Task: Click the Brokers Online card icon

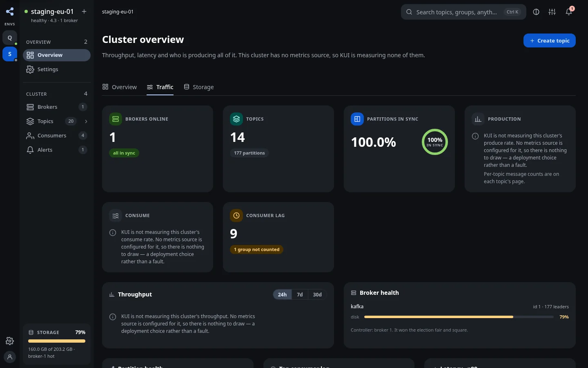Action: tap(116, 119)
